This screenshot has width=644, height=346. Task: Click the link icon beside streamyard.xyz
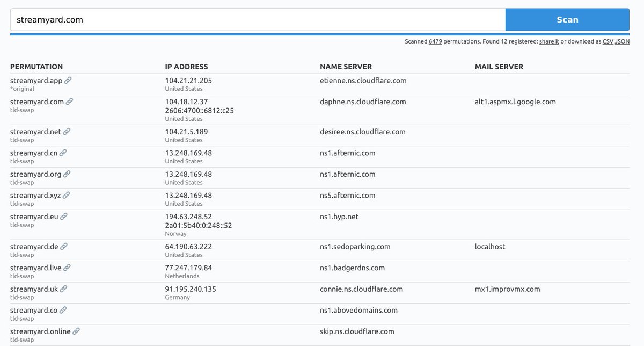(x=67, y=195)
